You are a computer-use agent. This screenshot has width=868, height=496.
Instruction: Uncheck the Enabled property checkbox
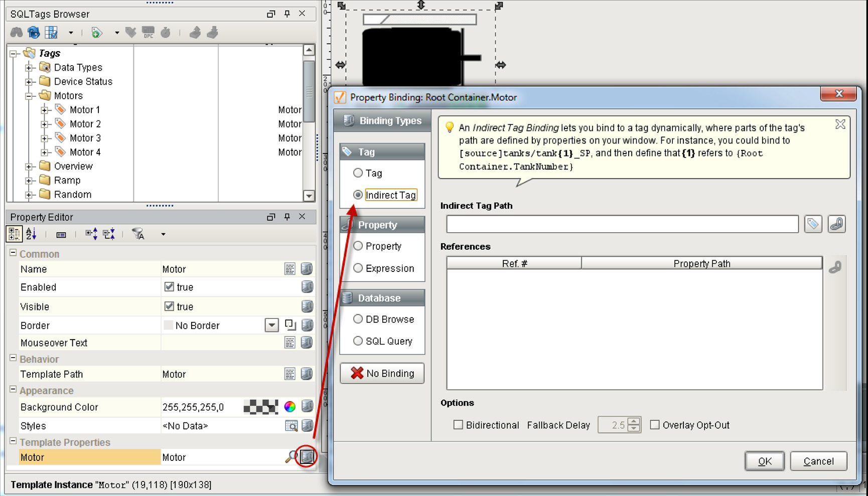[169, 287]
